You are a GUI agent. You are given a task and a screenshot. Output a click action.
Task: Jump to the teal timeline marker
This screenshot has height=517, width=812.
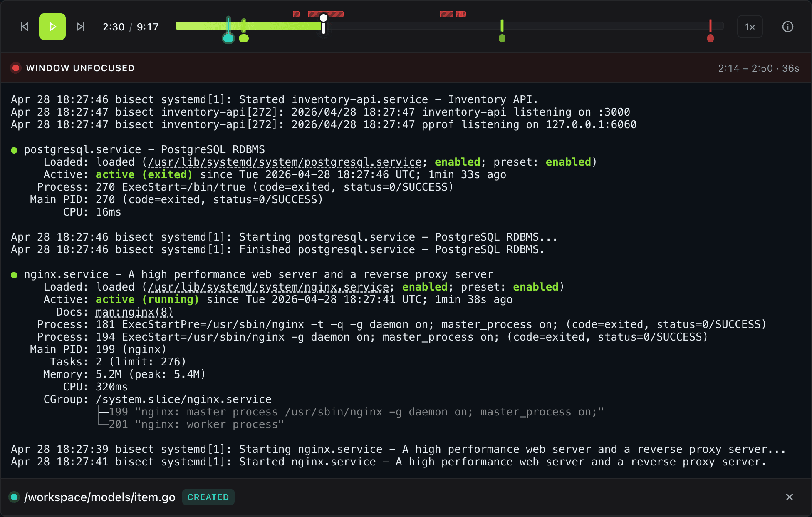pos(228,38)
